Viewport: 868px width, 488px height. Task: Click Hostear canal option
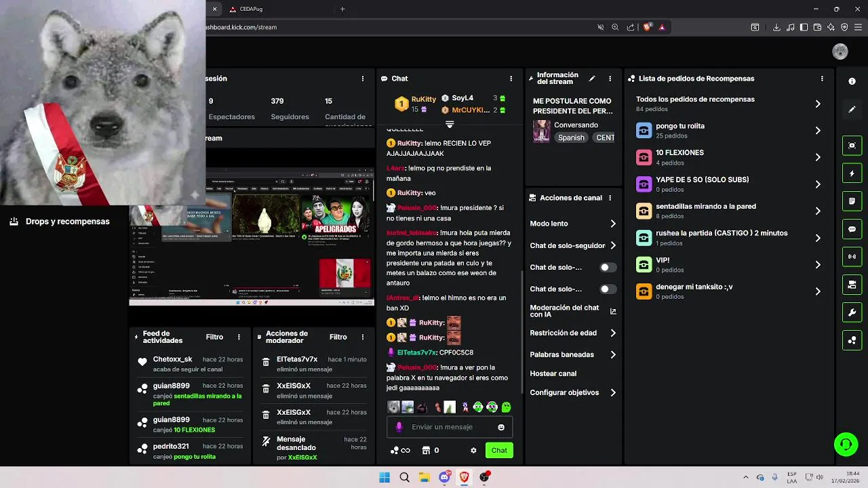pyautogui.click(x=553, y=373)
